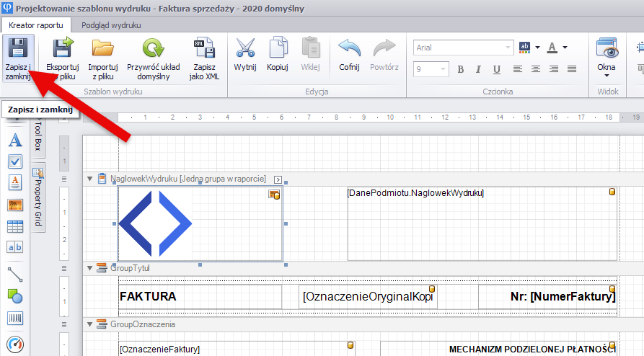
Task: Toggle italic font formatting
Action: tap(477, 69)
